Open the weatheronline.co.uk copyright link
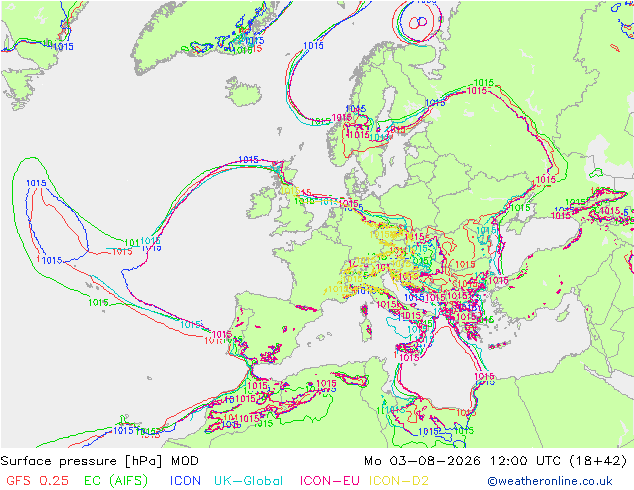The height and width of the screenshot is (490, 634). tap(550, 481)
